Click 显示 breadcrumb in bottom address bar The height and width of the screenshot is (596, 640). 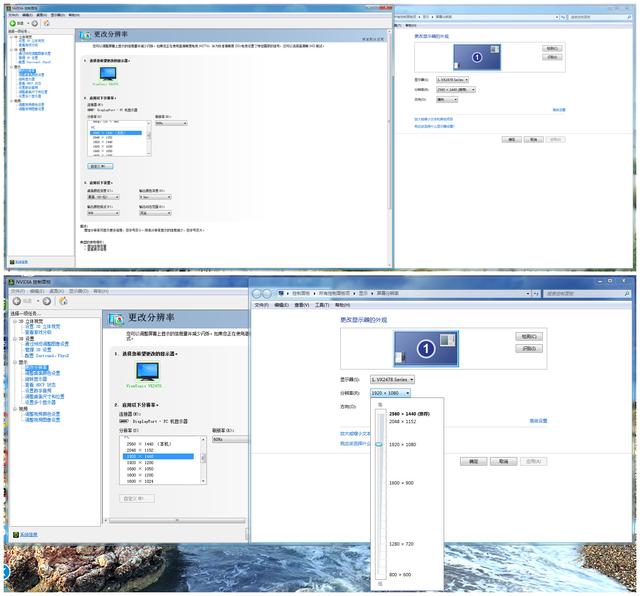[363, 293]
